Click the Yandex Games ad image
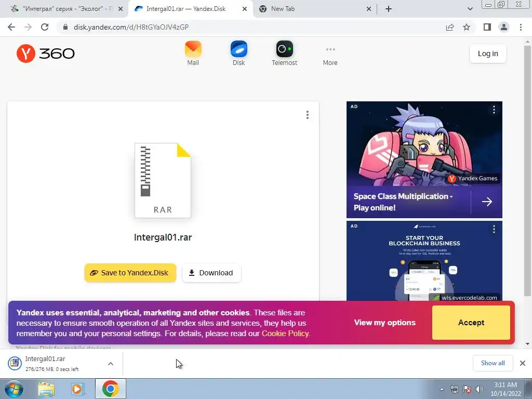Screen dimensions: 532x399 point(424,143)
